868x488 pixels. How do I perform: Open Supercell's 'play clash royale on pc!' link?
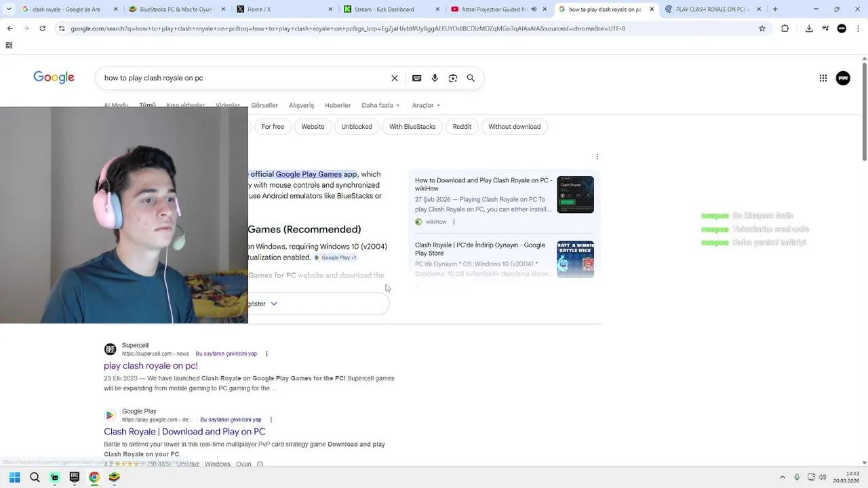(151, 366)
